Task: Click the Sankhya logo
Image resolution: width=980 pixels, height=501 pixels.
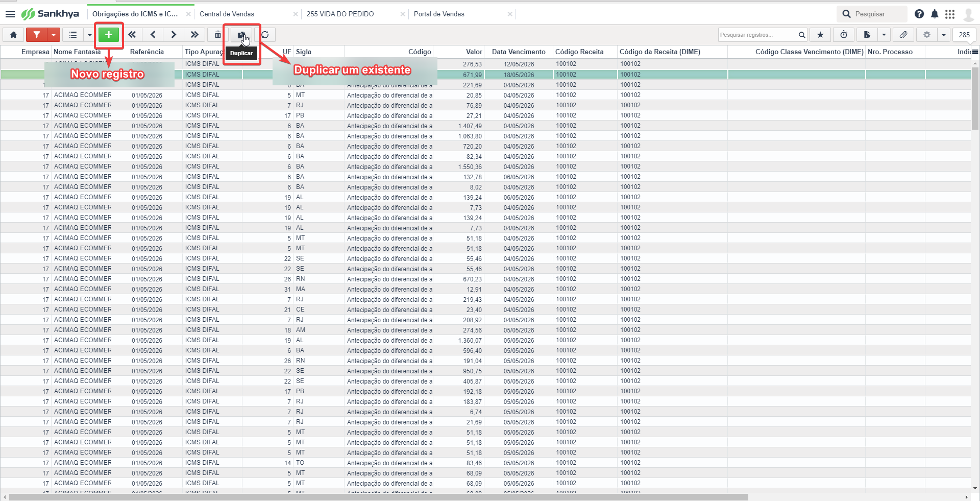Action: [x=50, y=14]
